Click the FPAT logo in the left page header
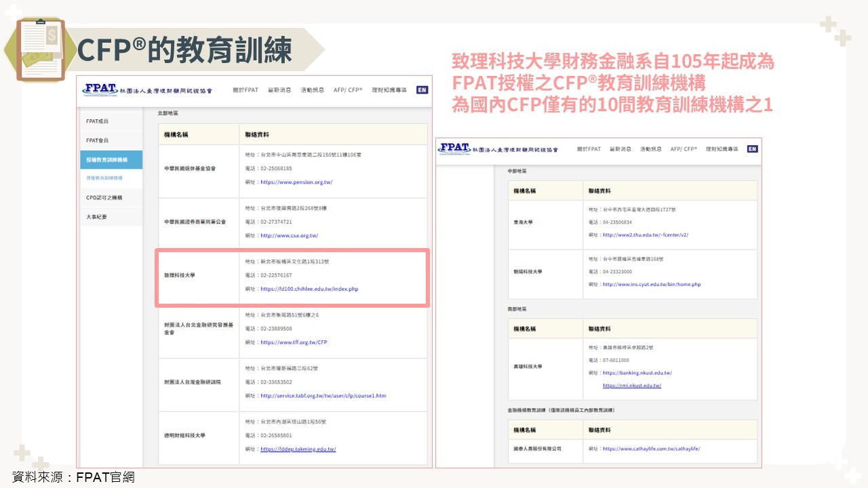 (x=147, y=89)
